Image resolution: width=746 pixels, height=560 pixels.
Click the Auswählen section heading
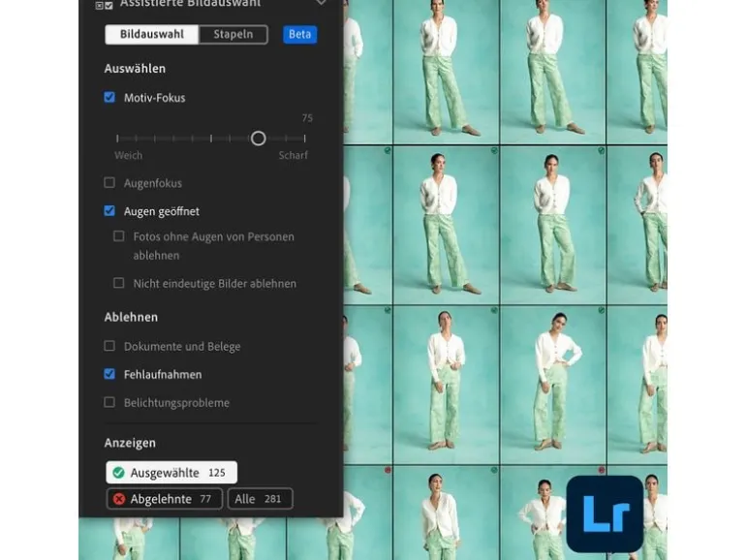135,69
